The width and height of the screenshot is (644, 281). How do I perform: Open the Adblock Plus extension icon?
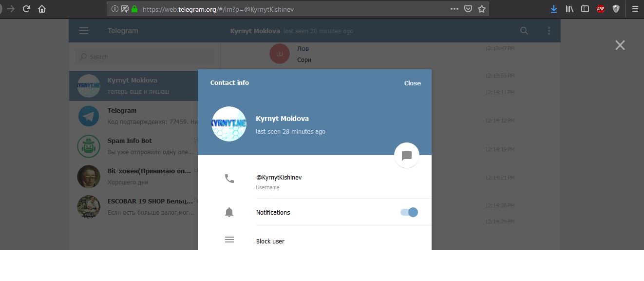[x=601, y=9]
